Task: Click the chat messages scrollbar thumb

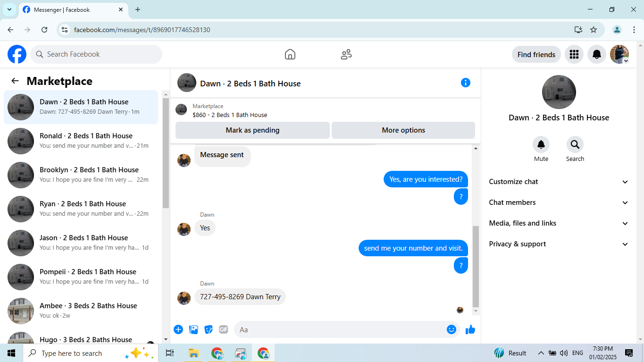Action: [476, 266]
